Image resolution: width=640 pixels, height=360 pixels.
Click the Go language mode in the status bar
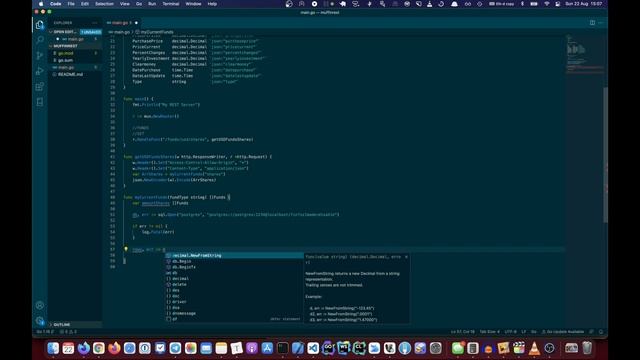point(533,332)
